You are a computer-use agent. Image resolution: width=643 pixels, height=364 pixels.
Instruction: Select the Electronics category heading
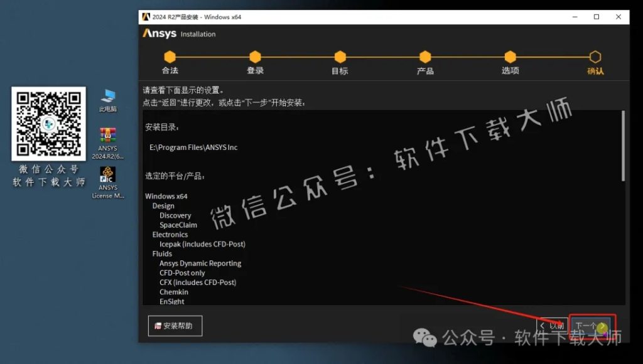pyautogui.click(x=170, y=234)
